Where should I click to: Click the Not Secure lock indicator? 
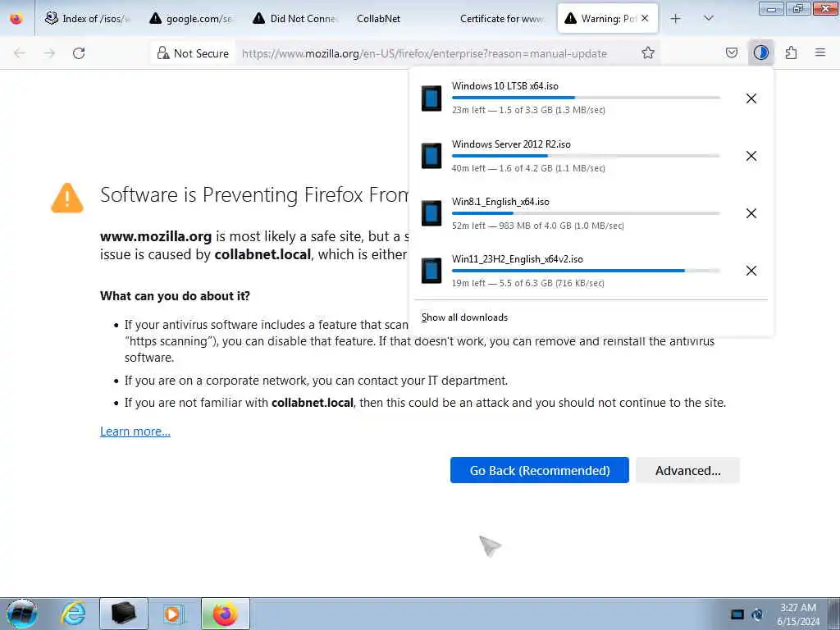point(192,53)
